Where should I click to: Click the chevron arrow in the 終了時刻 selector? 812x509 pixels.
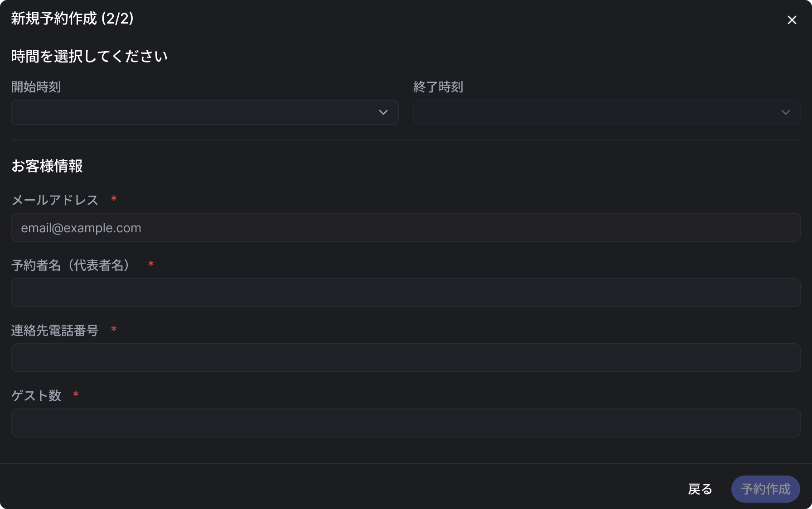pos(786,112)
